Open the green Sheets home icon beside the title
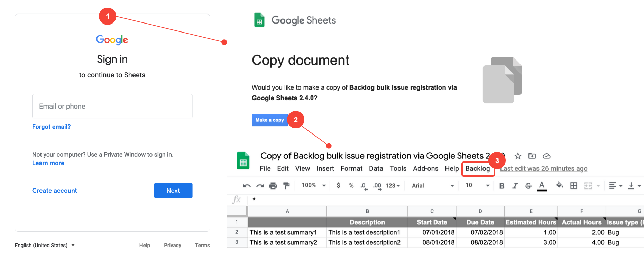This screenshot has width=644, height=268. tap(243, 161)
